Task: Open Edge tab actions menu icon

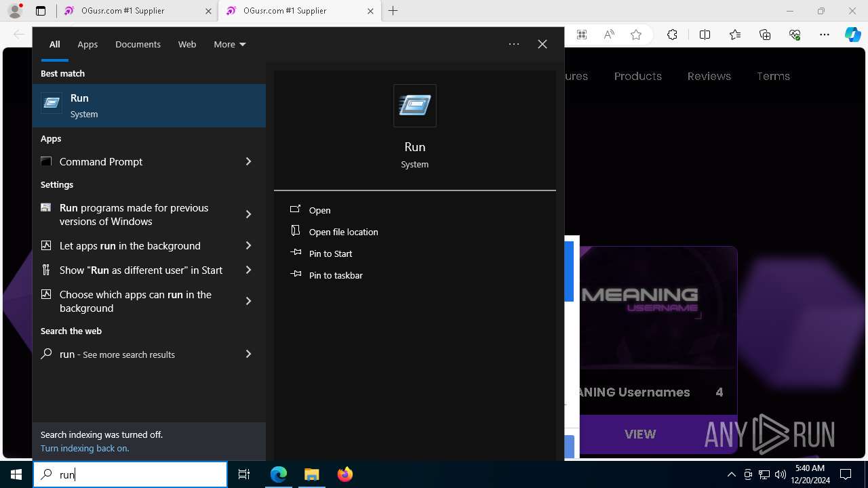Action: click(41, 11)
